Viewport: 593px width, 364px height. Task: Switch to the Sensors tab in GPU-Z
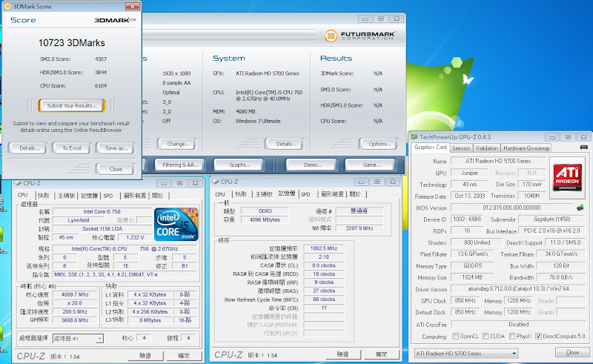461,148
